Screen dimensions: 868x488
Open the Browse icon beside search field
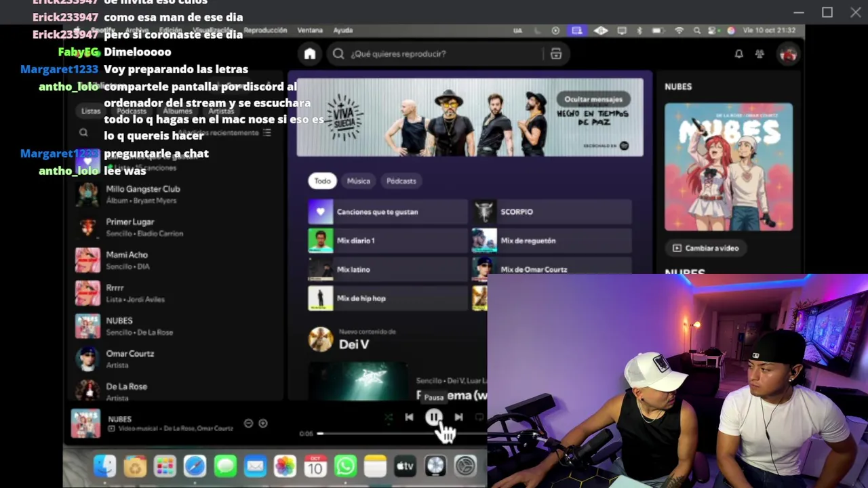pyautogui.click(x=556, y=54)
